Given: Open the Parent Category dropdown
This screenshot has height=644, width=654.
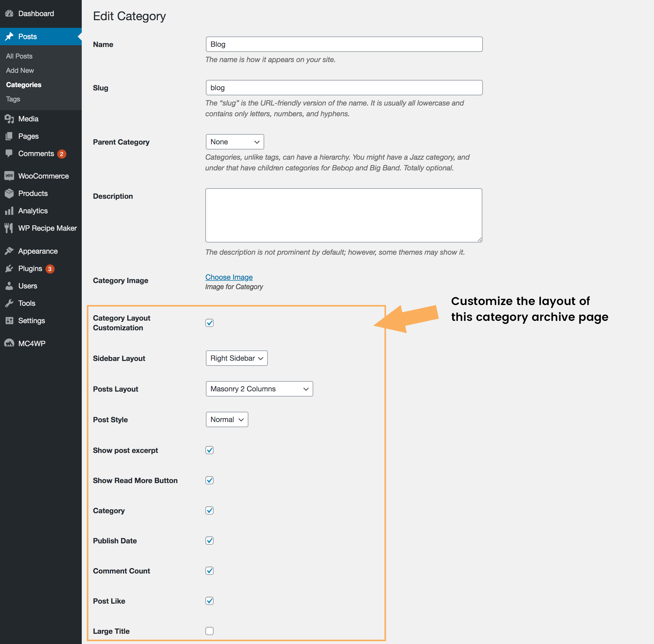Looking at the screenshot, I should (235, 142).
